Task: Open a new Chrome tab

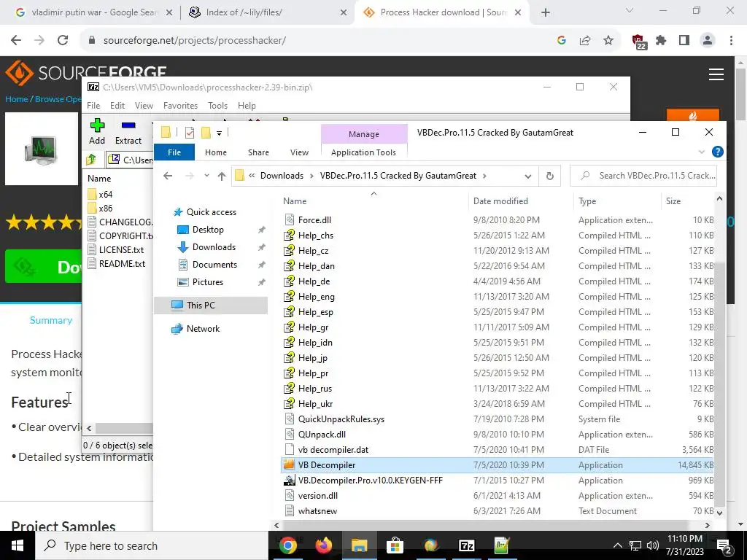Action: (x=546, y=13)
